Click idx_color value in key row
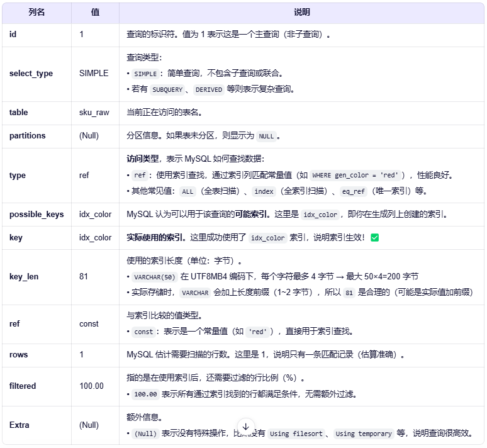This screenshot has width=487, height=448. [x=96, y=238]
